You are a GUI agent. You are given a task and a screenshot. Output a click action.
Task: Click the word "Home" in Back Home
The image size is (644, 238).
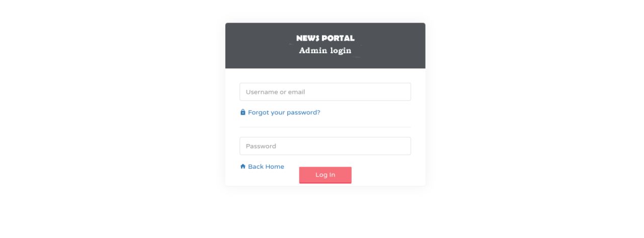point(275,167)
